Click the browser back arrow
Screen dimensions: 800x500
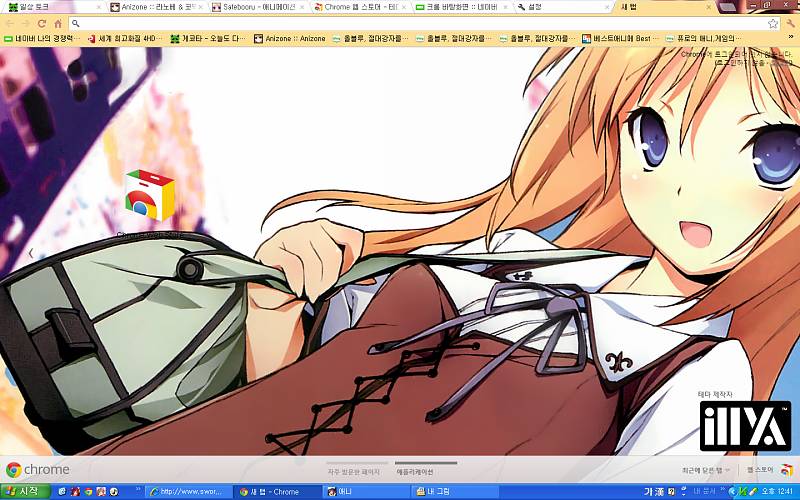(x=10, y=22)
